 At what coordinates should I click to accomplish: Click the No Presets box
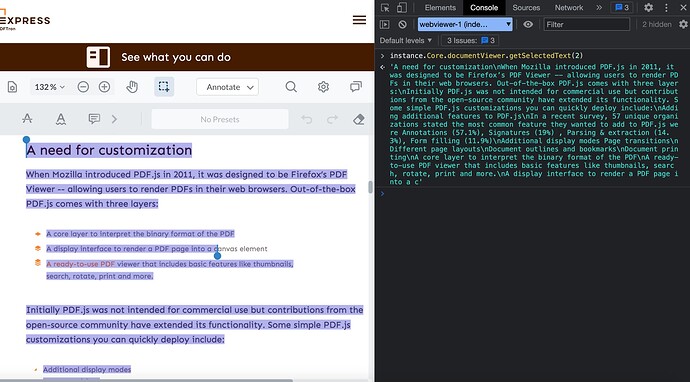(x=220, y=119)
